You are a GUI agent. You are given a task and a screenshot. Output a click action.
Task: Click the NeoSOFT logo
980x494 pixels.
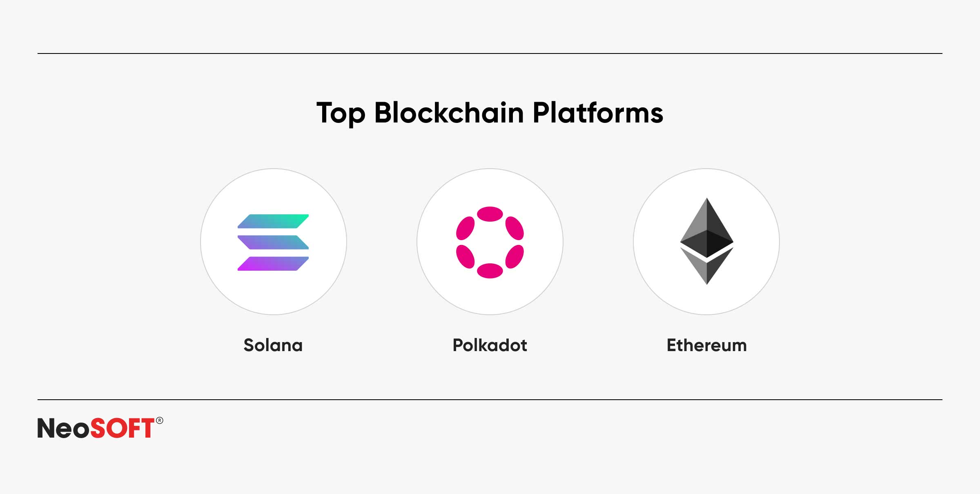coord(100,428)
